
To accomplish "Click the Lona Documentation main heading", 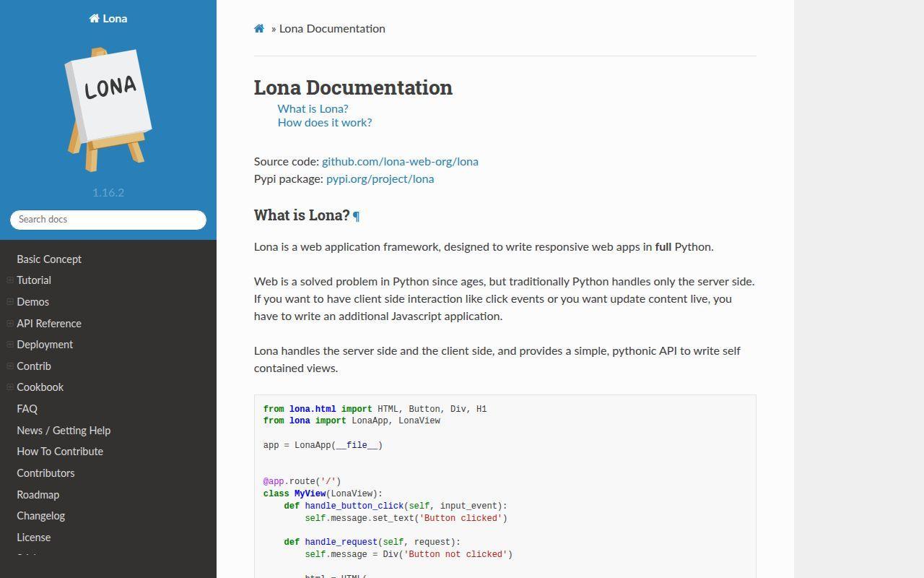I will [353, 87].
